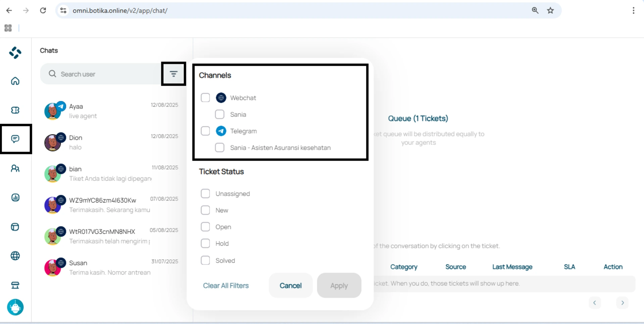Go back with the browser back arrow
644x324 pixels.
click(9, 10)
